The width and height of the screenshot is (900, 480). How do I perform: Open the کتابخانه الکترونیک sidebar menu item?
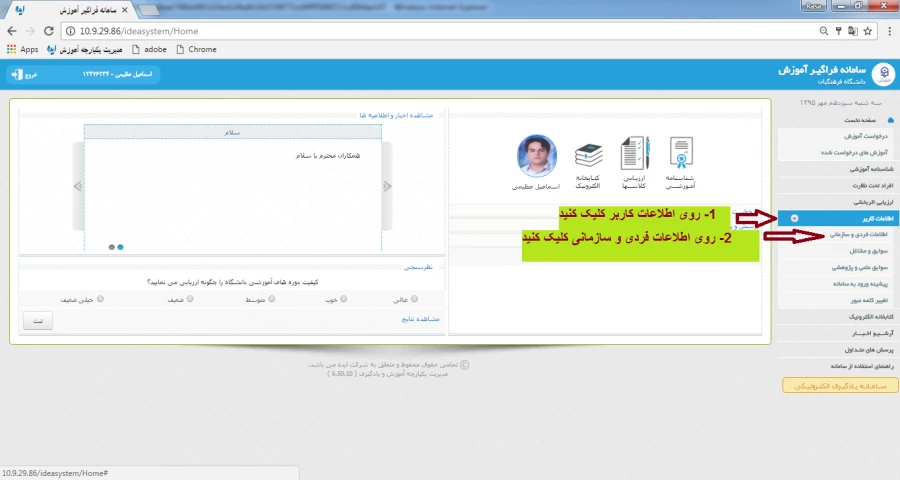click(x=871, y=316)
